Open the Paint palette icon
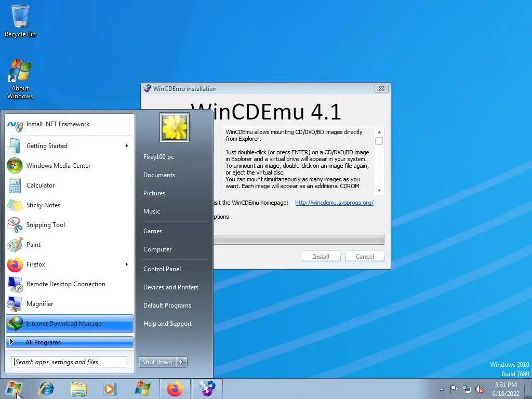Image resolution: width=532 pixels, height=399 pixels. (x=15, y=245)
